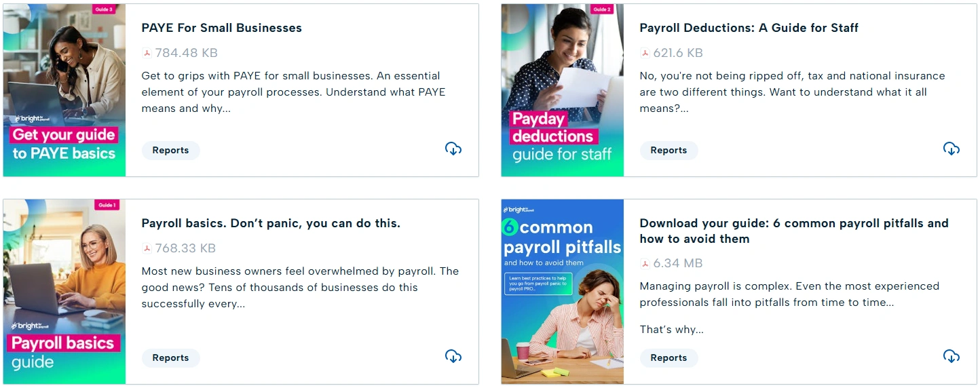Select Reports tag on Payroll basics card
Screen dimensions: 980x388
pos(170,358)
